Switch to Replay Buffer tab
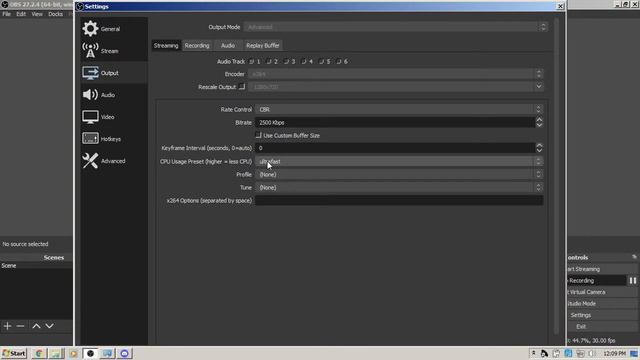The image size is (640, 360). click(263, 45)
